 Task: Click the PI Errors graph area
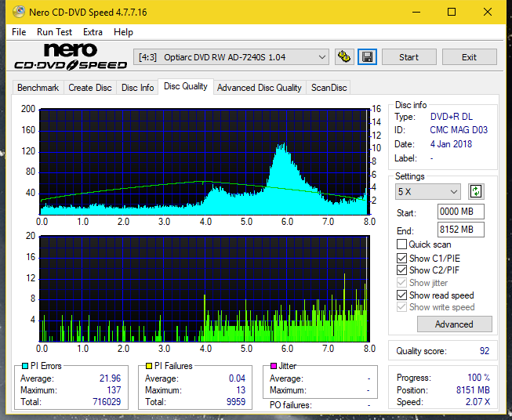coord(205,162)
